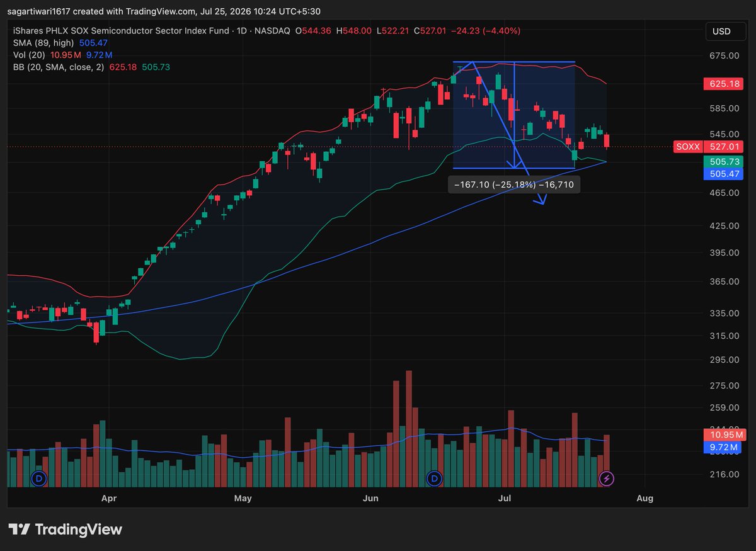This screenshot has height=551, width=756.
Task: Click the Jul label on time axis
Action: click(505, 498)
